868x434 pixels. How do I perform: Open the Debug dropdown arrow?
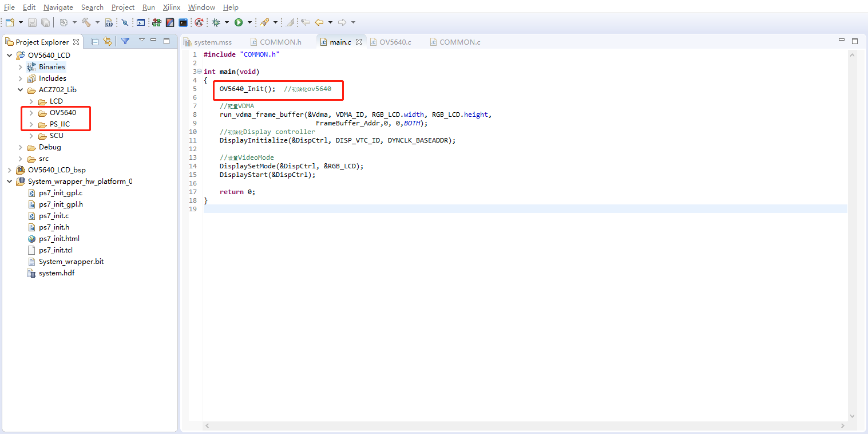coord(227,22)
